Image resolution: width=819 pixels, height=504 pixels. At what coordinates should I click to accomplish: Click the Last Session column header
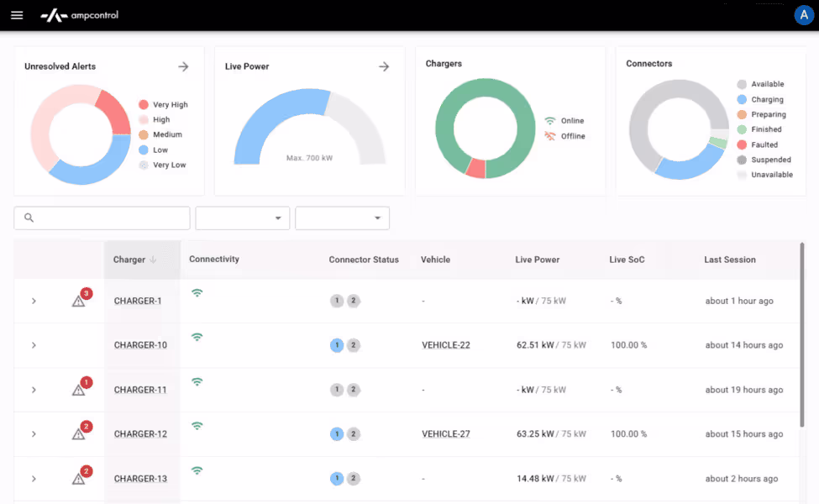(730, 260)
